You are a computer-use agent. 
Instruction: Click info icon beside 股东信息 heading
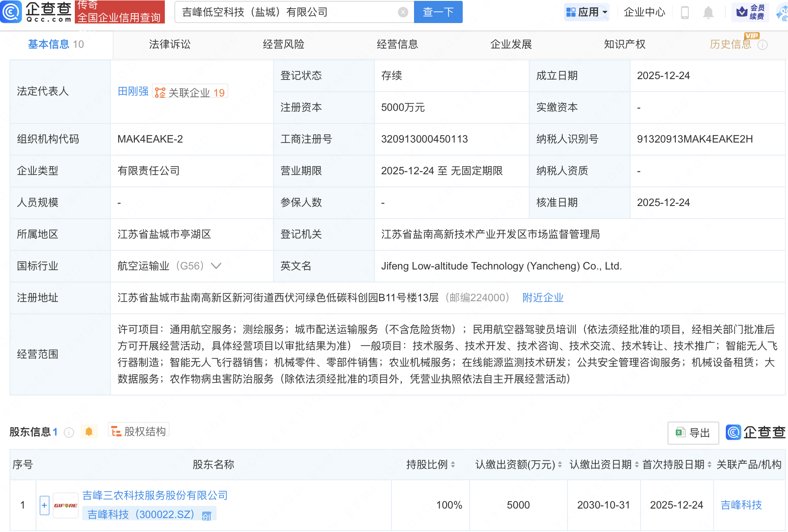tap(69, 432)
